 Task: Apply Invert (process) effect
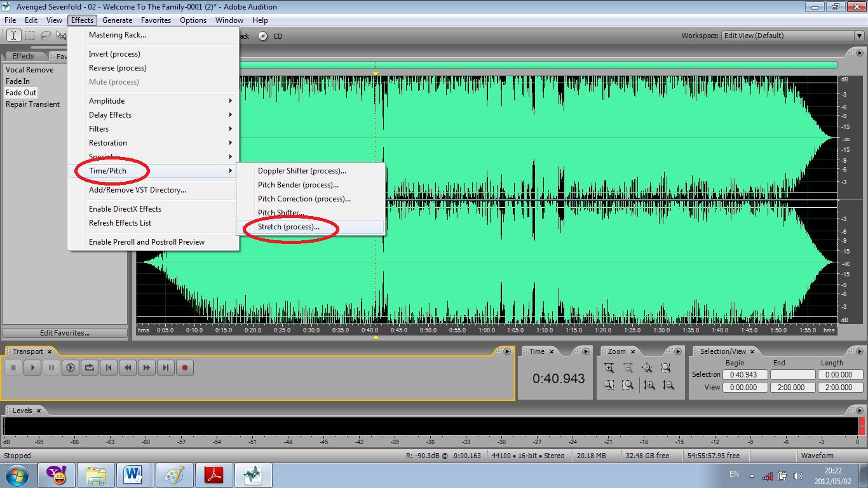click(x=153, y=54)
